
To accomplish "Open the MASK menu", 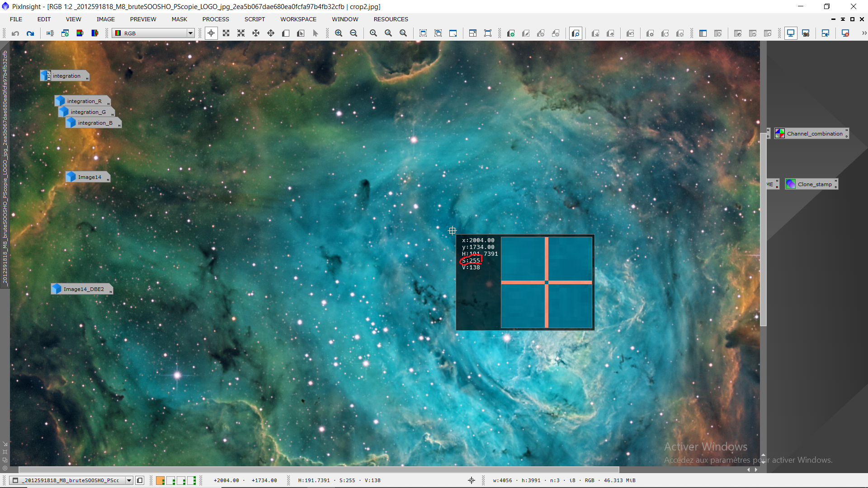I will [x=179, y=19].
